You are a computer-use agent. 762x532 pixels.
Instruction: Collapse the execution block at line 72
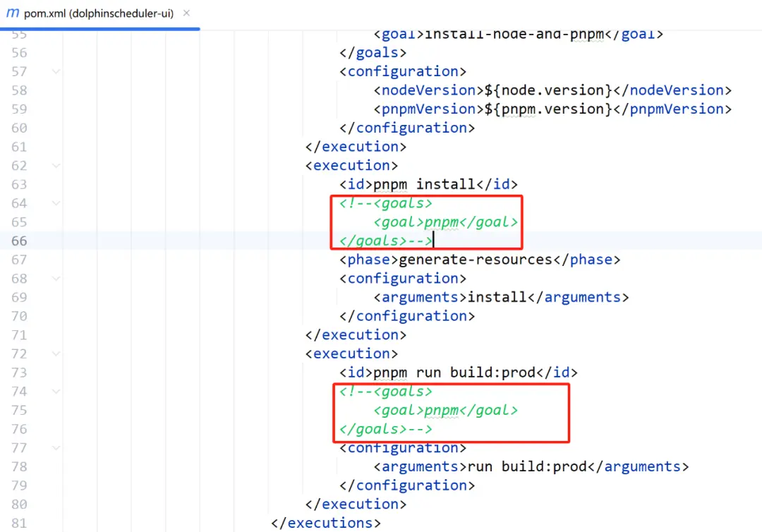(56, 353)
